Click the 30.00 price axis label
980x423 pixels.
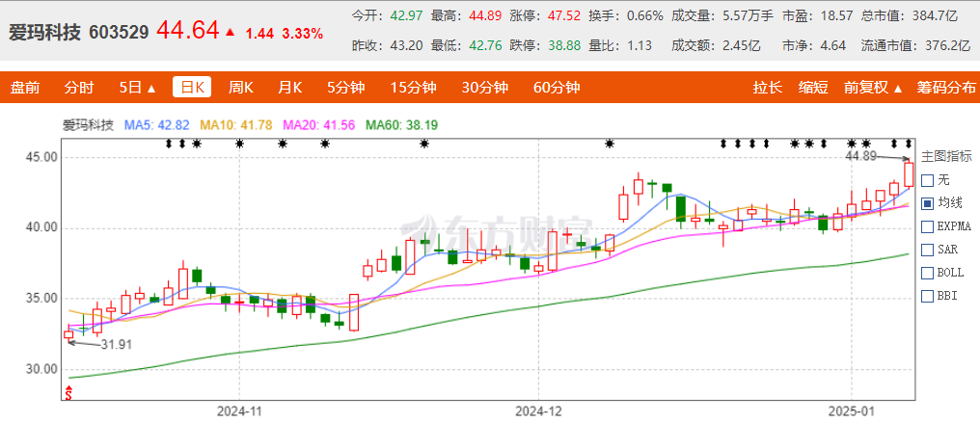[x=42, y=369]
